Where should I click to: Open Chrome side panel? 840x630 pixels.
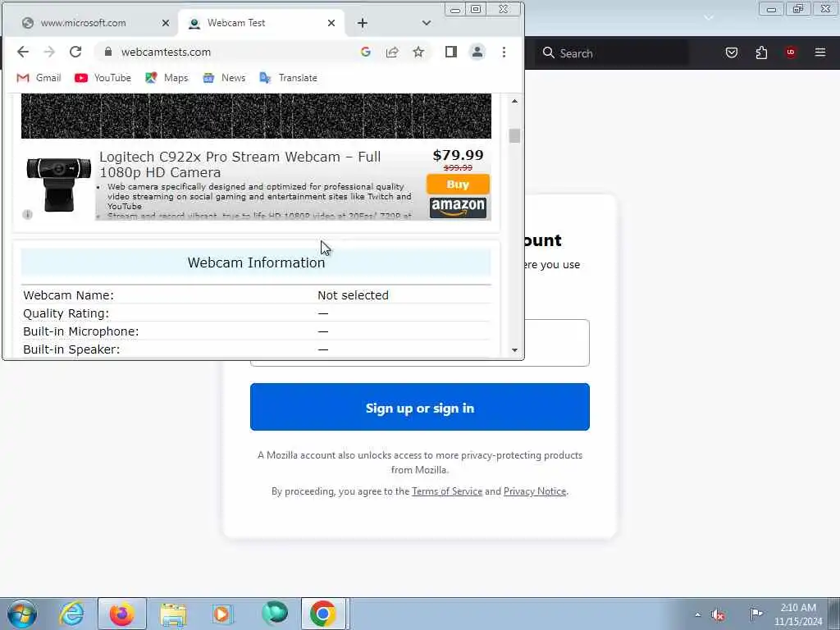[451, 52]
